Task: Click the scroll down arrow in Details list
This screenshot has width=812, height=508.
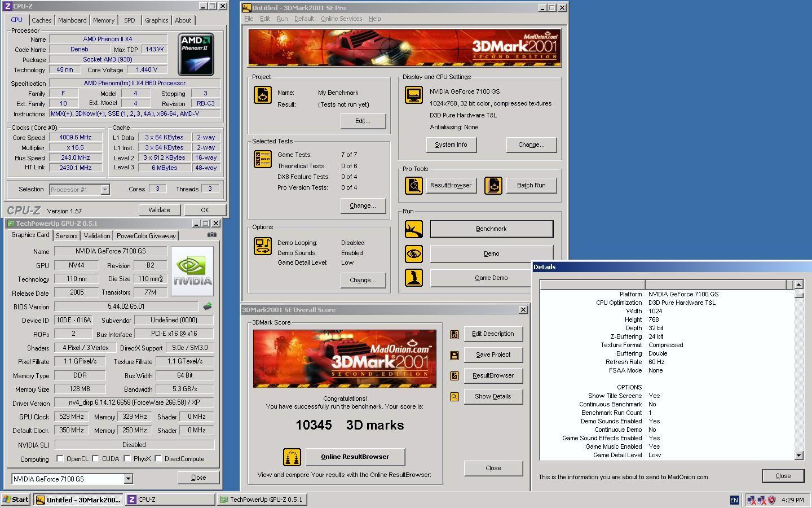Action: (x=798, y=456)
